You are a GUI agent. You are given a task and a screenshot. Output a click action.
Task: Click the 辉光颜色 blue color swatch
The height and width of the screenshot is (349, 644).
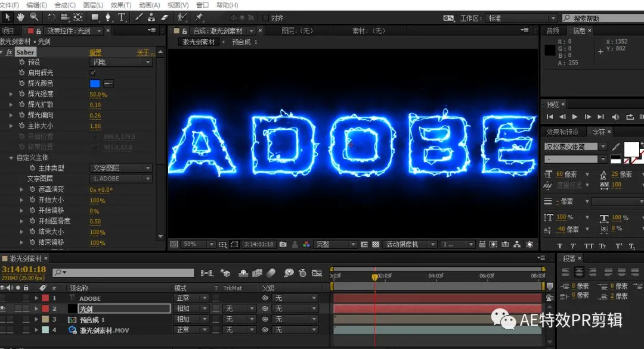95,83
